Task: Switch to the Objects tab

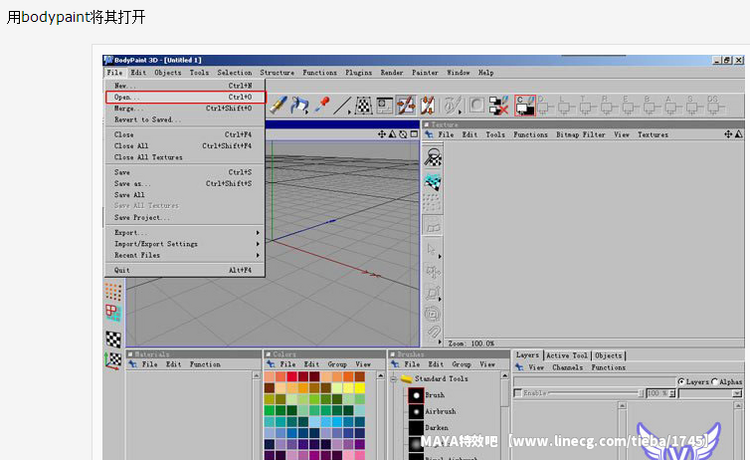Action: (608, 355)
